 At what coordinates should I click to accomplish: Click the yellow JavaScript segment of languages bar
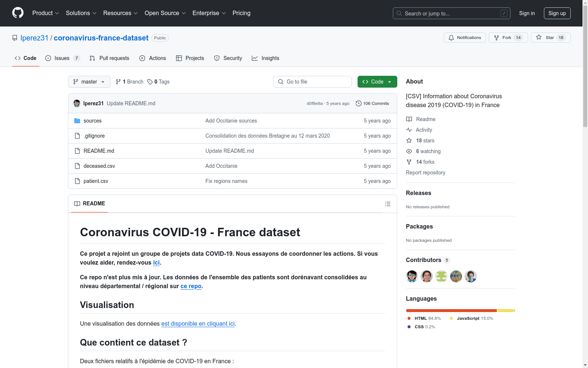click(x=506, y=311)
